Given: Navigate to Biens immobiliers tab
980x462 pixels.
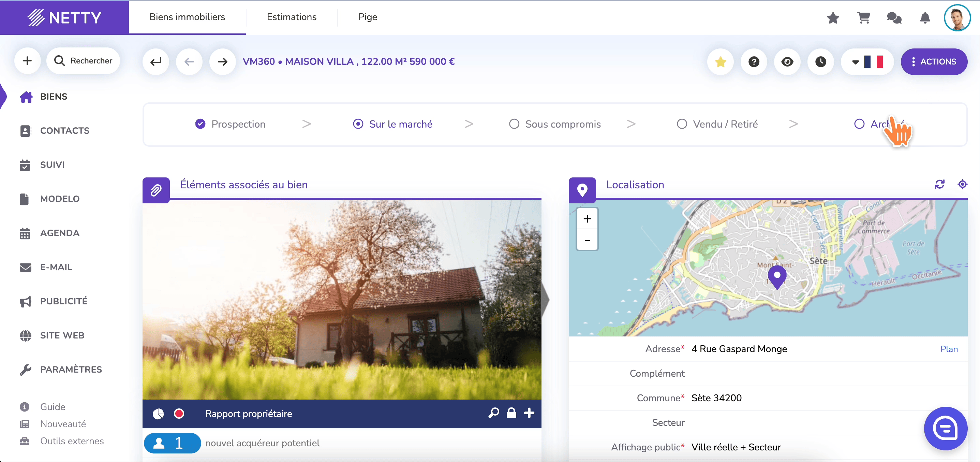Looking at the screenshot, I should [x=187, y=17].
